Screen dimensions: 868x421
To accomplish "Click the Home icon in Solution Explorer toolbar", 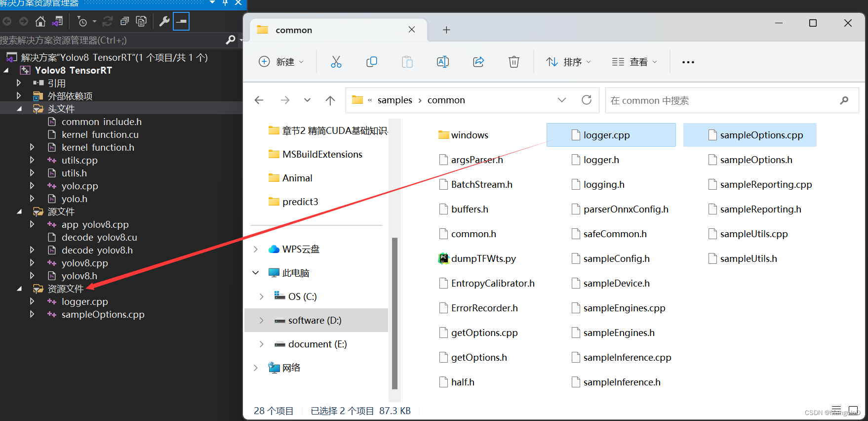I will click(40, 21).
